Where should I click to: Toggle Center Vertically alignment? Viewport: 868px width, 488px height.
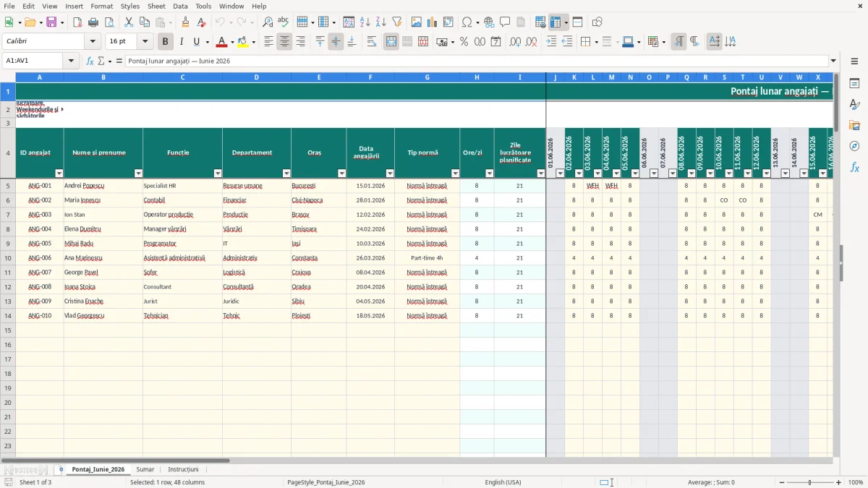pyautogui.click(x=336, y=42)
